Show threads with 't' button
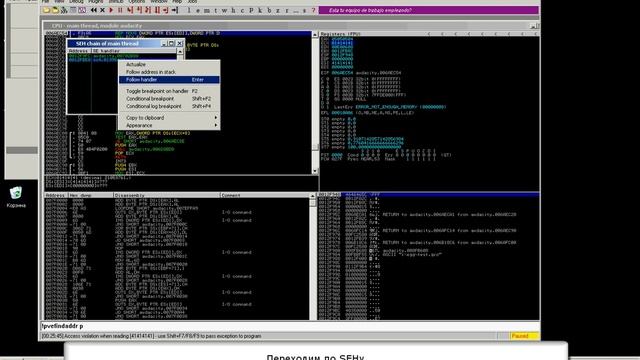Image resolution: width=640 pixels, height=360 pixels. click(216, 10)
